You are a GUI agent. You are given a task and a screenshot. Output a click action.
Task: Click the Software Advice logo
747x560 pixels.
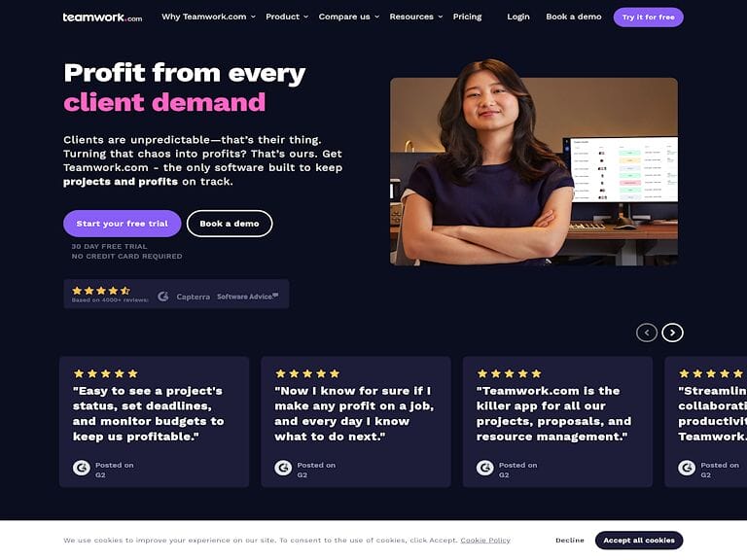248,297
